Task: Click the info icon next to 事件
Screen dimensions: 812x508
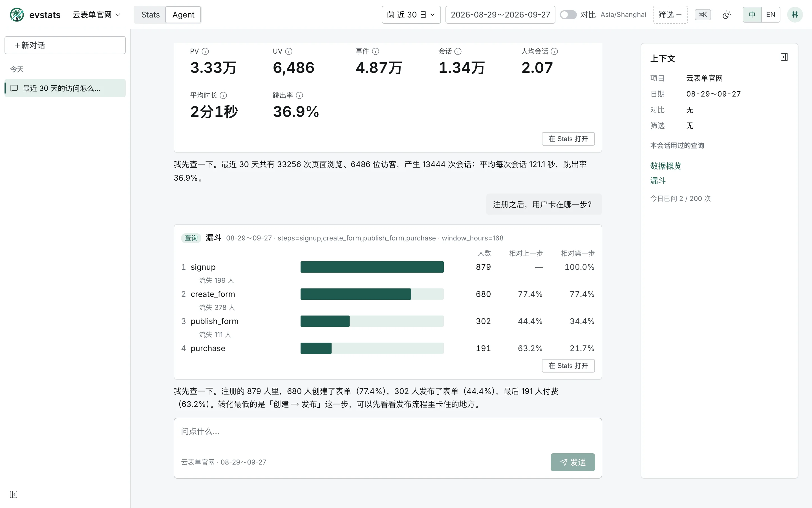Action: point(376,51)
